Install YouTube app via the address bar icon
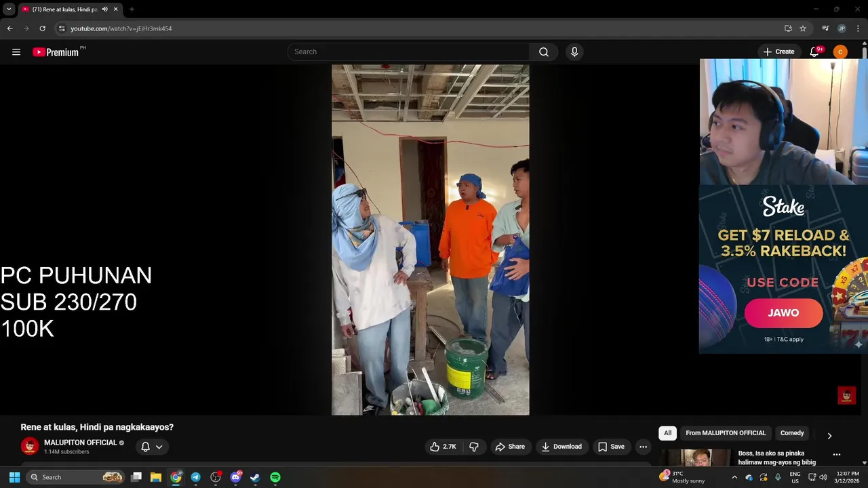868x488 pixels. tap(788, 28)
